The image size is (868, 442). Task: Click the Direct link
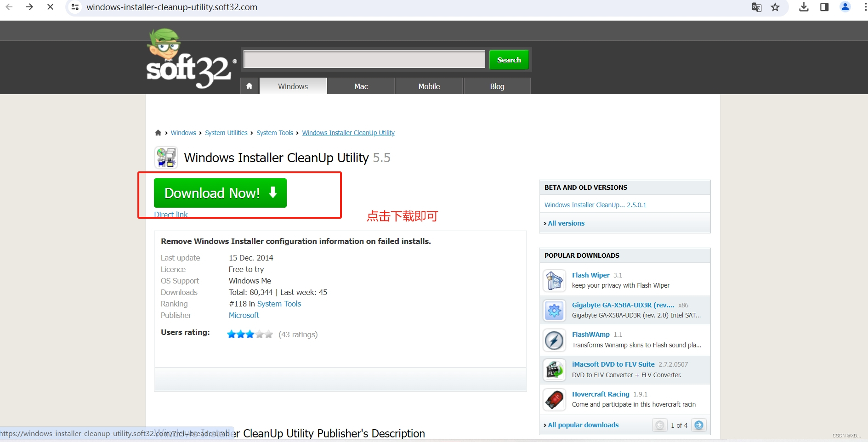(x=171, y=214)
